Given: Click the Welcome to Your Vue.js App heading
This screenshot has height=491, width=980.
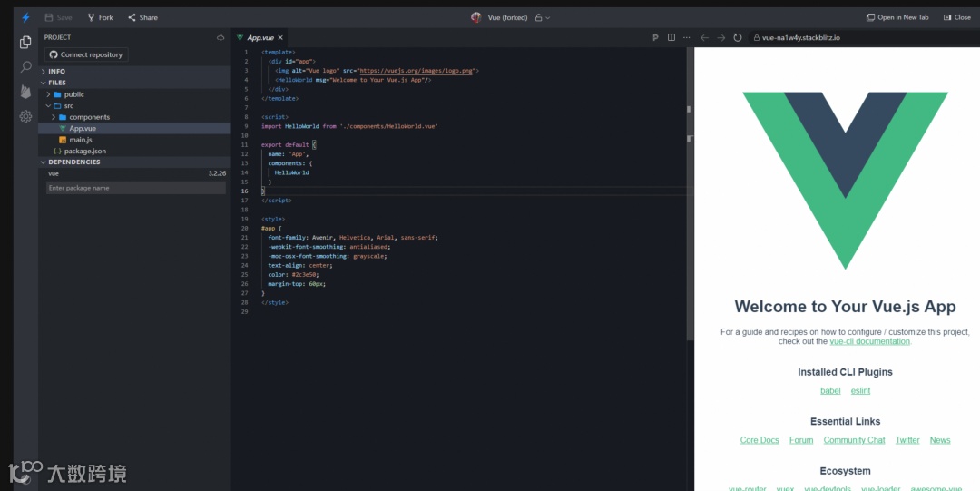Looking at the screenshot, I should click(x=845, y=307).
